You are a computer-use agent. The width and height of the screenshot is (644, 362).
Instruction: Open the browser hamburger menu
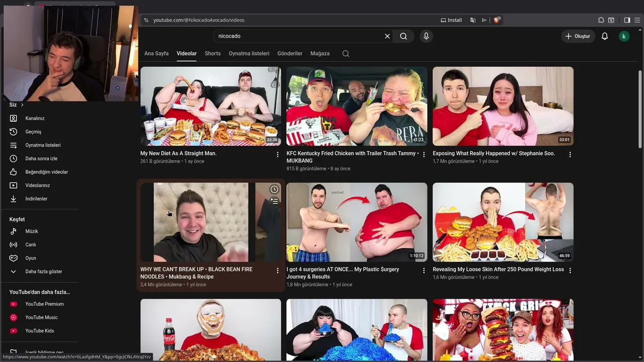636,20
